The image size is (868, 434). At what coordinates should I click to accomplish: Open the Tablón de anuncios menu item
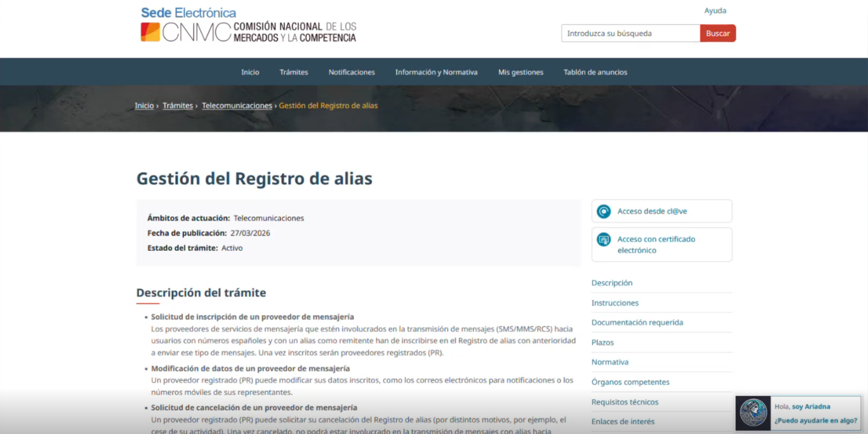pos(595,72)
